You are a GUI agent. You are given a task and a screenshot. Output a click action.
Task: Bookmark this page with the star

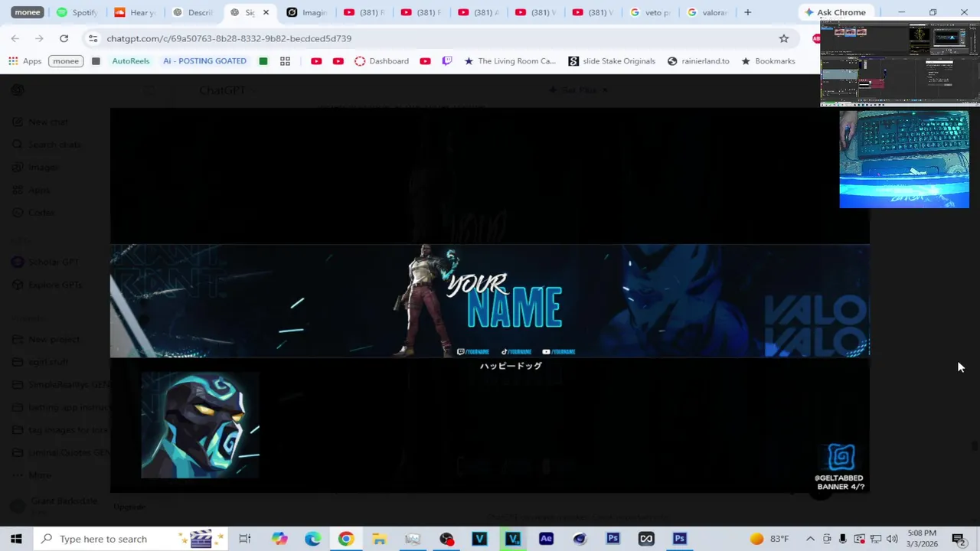pyautogui.click(x=783, y=38)
